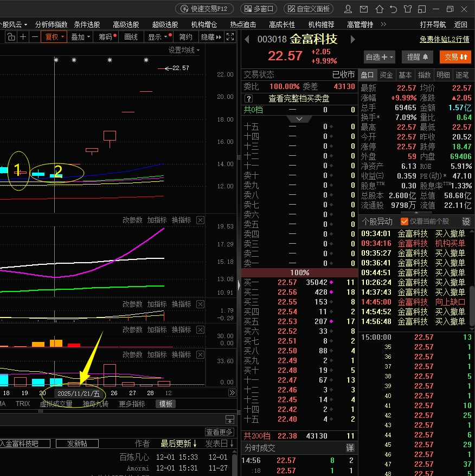The width and height of the screenshot is (475, 476).
Task: Open the 机构增仓 menu item
Action: [204, 24]
